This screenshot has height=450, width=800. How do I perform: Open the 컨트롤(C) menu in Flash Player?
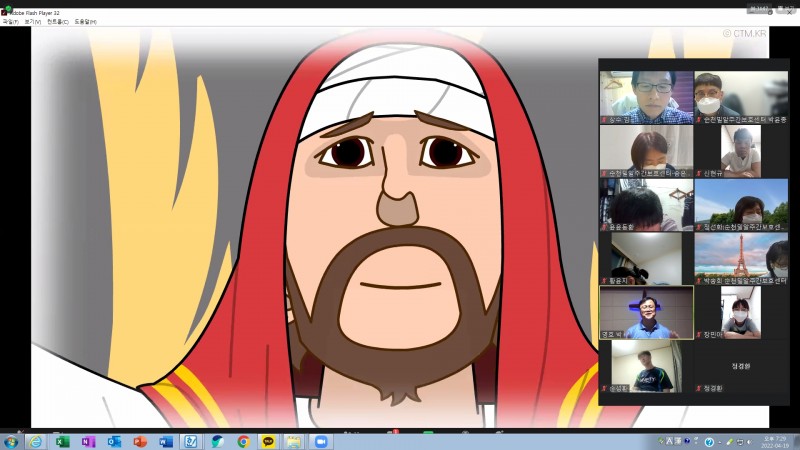57,22
